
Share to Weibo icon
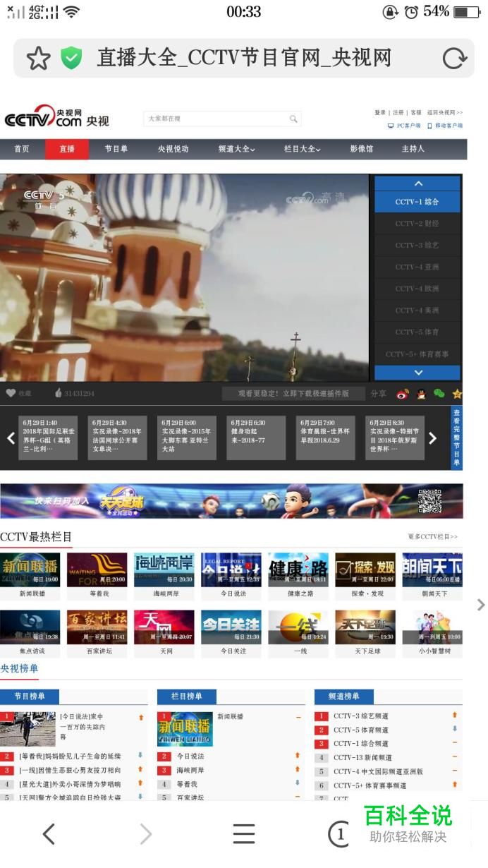coord(403,394)
